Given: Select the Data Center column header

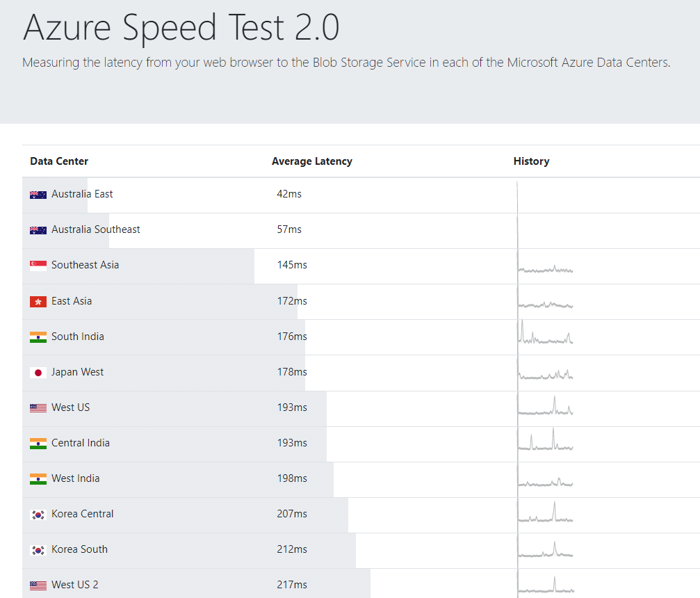Looking at the screenshot, I should 59,161.
